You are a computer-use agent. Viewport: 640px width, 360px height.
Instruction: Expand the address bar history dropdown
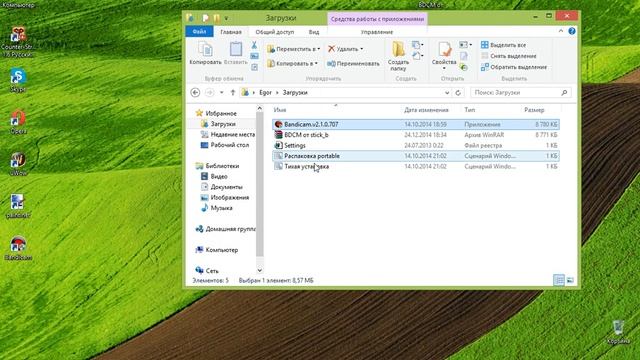pyautogui.click(x=447, y=93)
